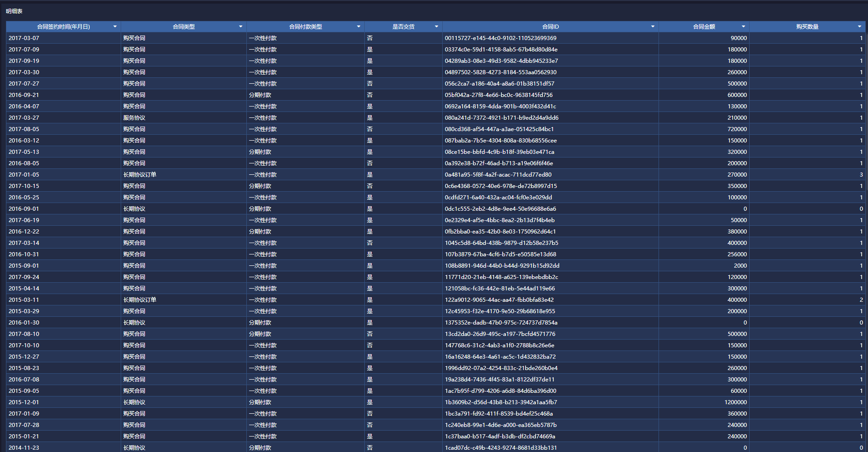
Task: Select contract ID 1b3609b2-d56d-43b8-b213-3942a1aa5fb7
Action: click(x=550, y=402)
